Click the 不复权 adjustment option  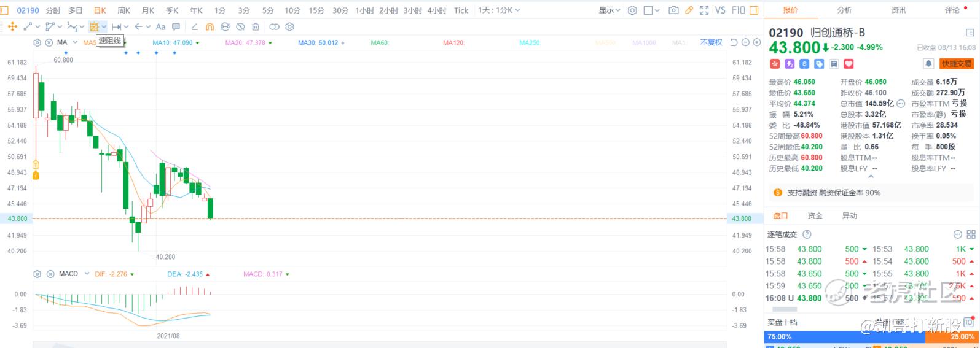click(711, 43)
